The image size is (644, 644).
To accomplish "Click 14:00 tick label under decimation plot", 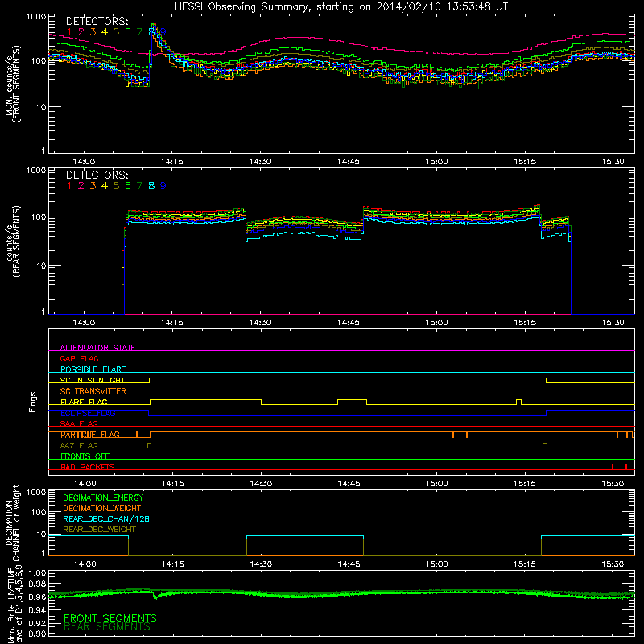I will (x=85, y=564).
